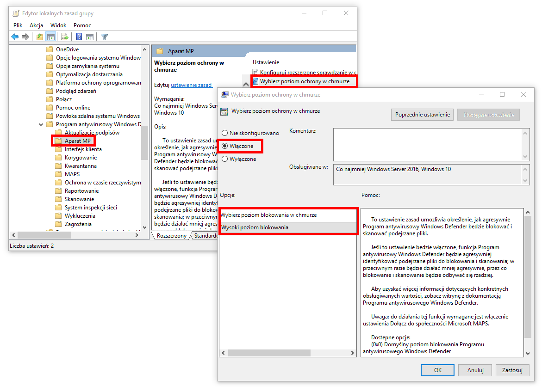Open the Akcja menu
The image size is (548, 392).
click(37, 25)
